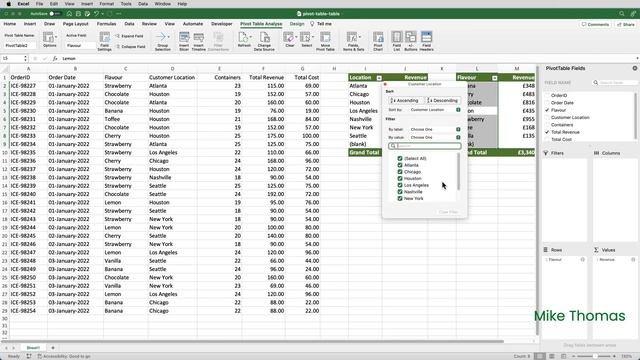
Task: Uncheck Atlanta in the filter list
Action: pyautogui.click(x=400, y=165)
